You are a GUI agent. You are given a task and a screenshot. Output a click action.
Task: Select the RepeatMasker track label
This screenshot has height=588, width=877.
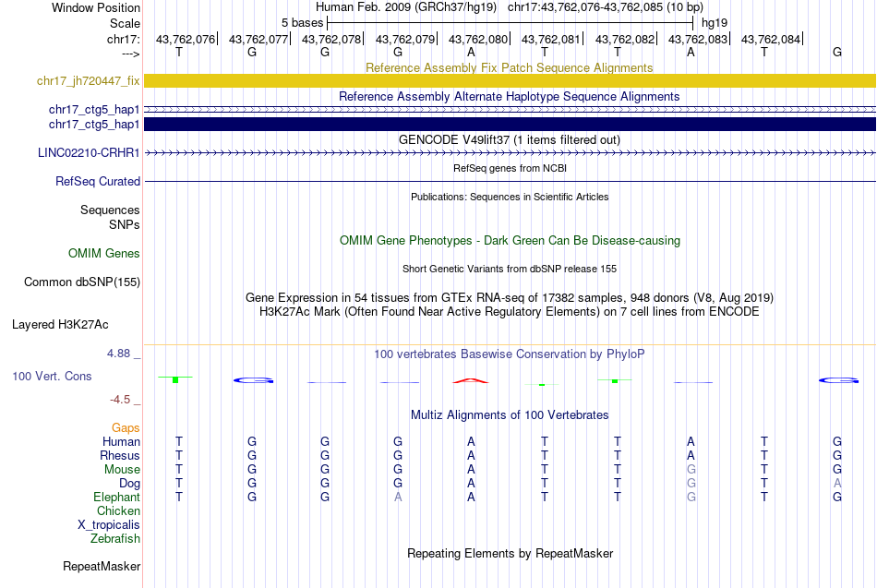[102, 566]
